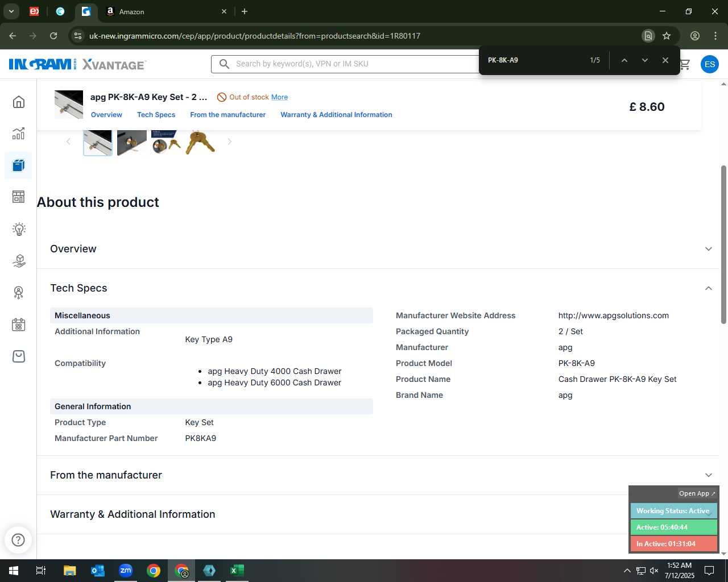This screenshot has width=728, height=582.
Task: Select the Miscellaneous section header
Action: pos(212,315)
